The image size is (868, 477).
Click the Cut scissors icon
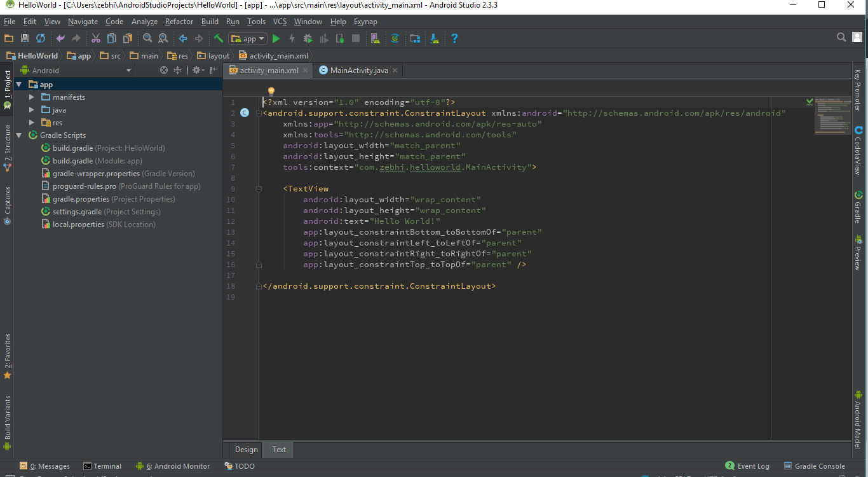(x=96, y=39)
